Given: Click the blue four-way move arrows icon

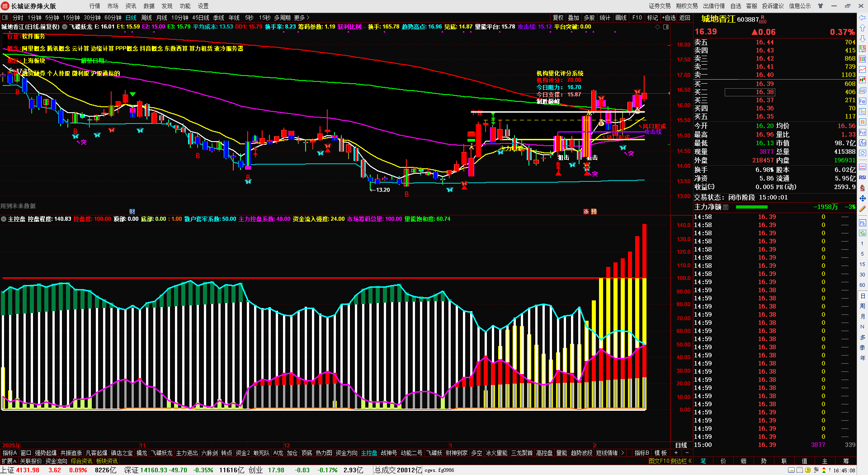Looking at the screenshot, I should [863, 198].
